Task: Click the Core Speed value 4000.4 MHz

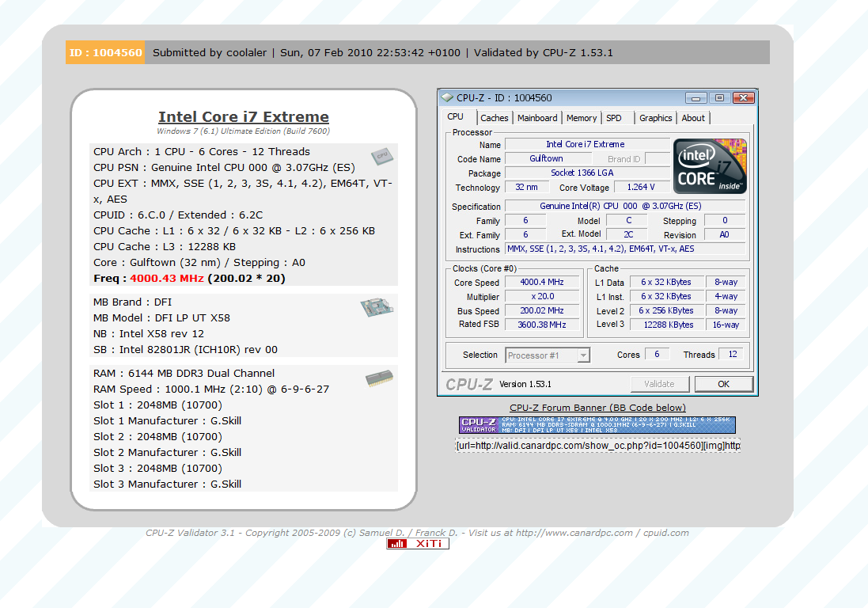Action: [x=542, y=283]
